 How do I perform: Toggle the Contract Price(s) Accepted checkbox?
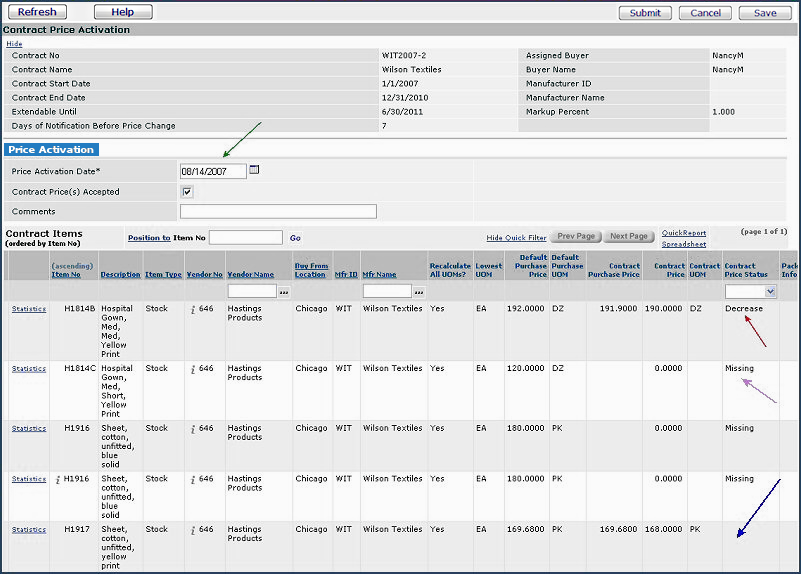pos(187,192)
